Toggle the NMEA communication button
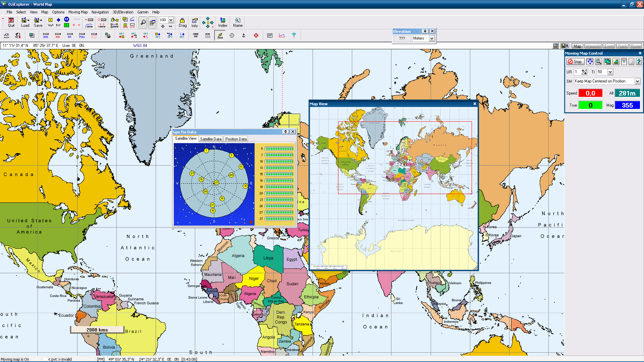The height and width of the screenshot is (362, 644). (x=220, y=35)
